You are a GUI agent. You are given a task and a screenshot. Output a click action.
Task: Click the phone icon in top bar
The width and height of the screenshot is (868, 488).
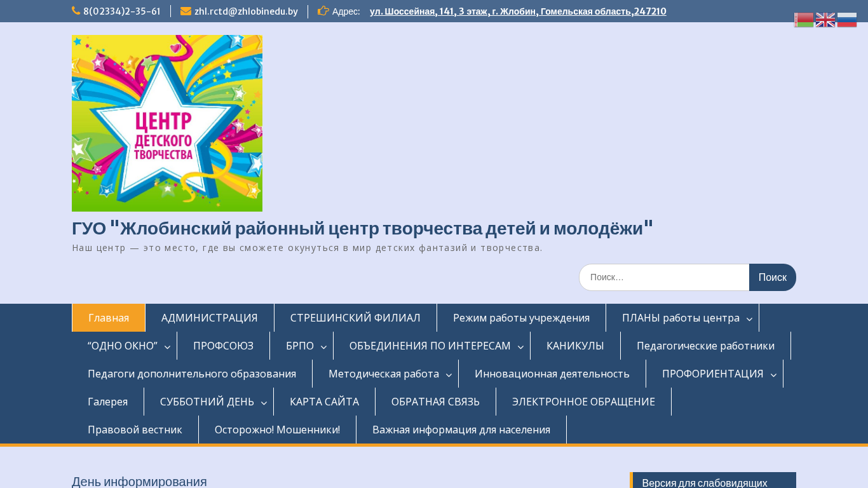[76, 11]
